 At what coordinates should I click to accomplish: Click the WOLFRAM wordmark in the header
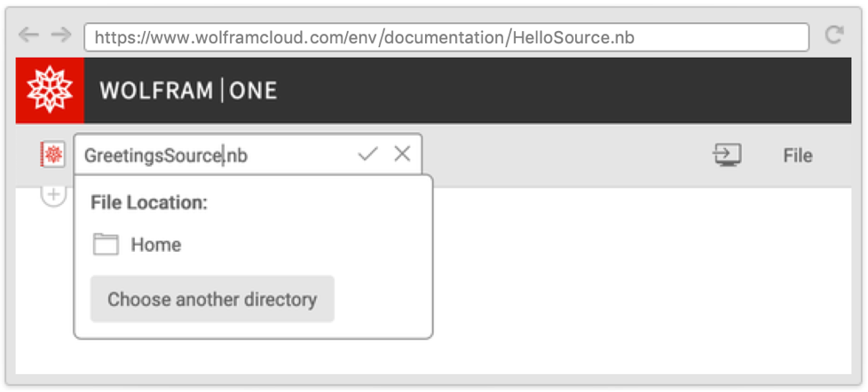tap(155, 90)
